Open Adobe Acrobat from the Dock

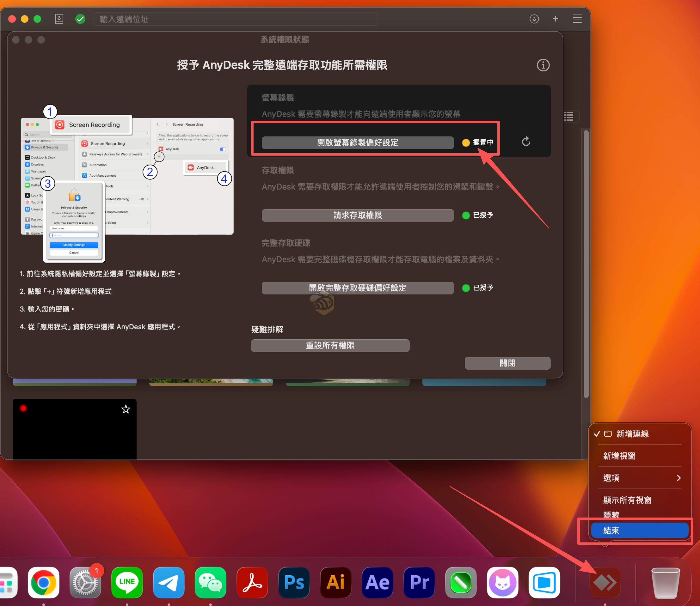coord(252,583)
